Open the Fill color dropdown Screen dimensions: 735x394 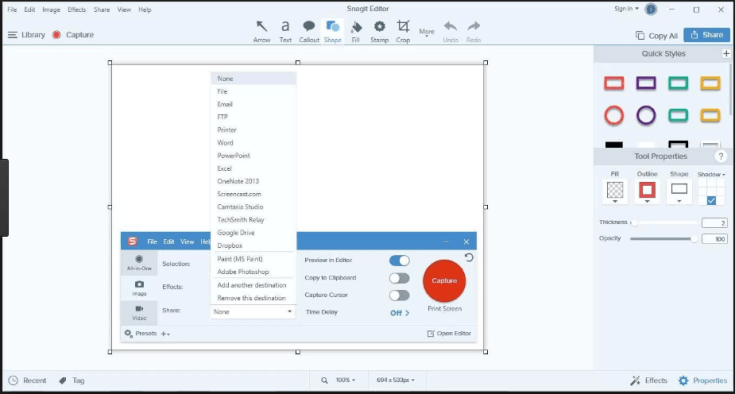click(x=615, y=192)
